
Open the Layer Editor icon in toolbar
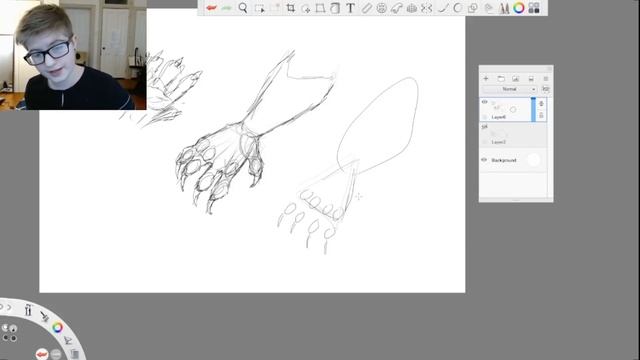pos(489,8)
